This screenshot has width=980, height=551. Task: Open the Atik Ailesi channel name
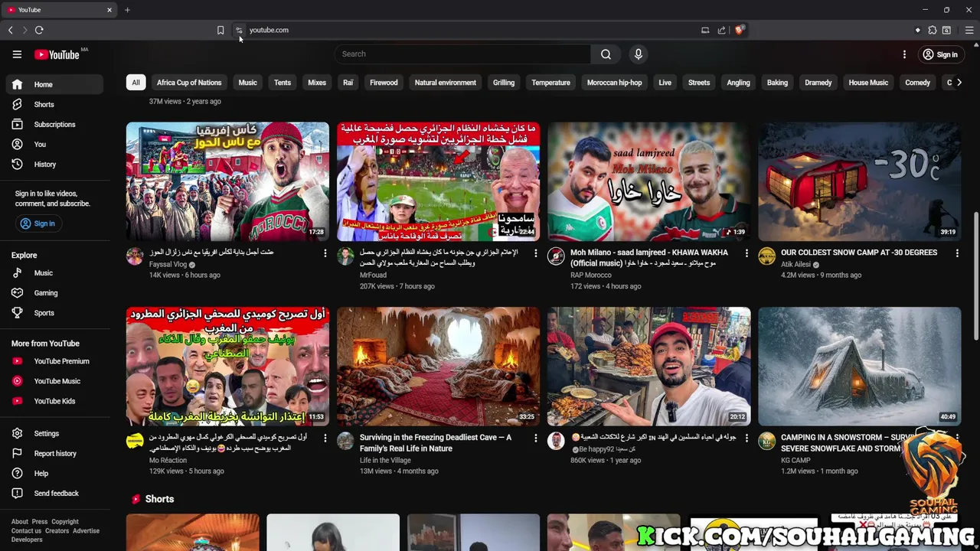point(795,265)
